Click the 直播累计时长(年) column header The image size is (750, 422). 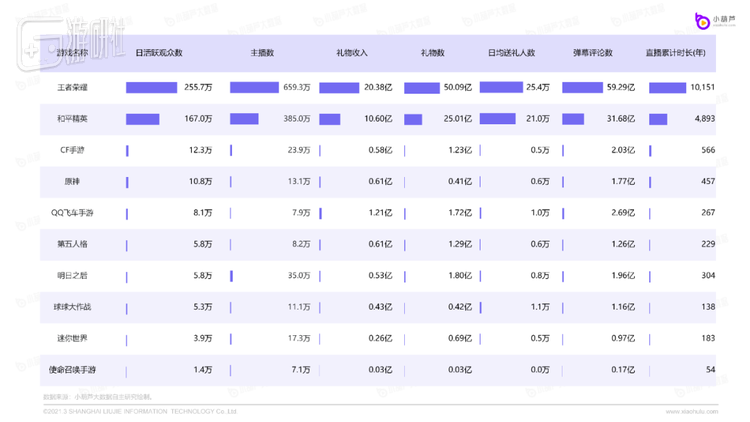pos(680,53)
